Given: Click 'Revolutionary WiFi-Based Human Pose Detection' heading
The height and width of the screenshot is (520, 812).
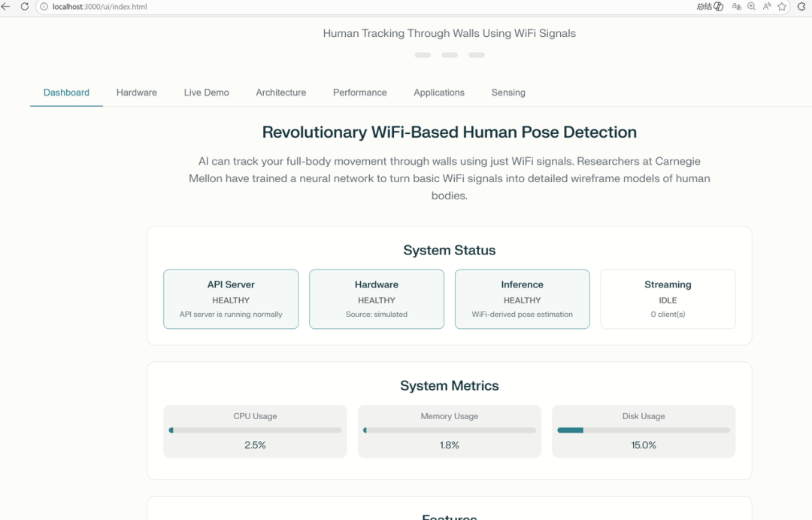Looking at the screenshot, I should click(x=450, y=132).
